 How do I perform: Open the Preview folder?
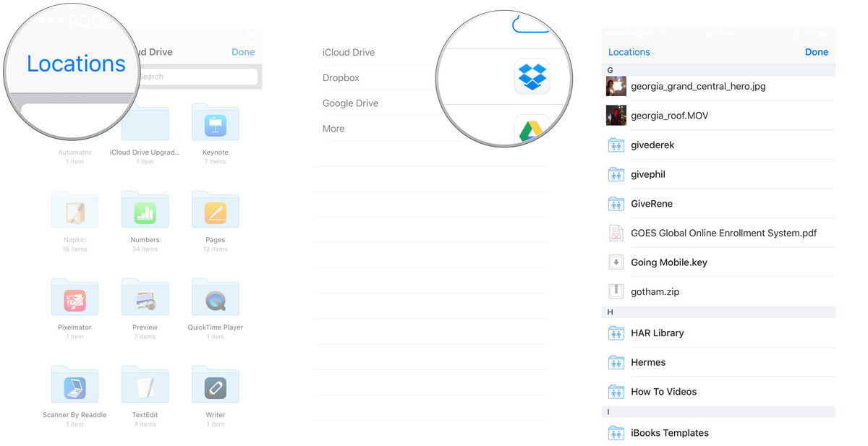(145, 298)
